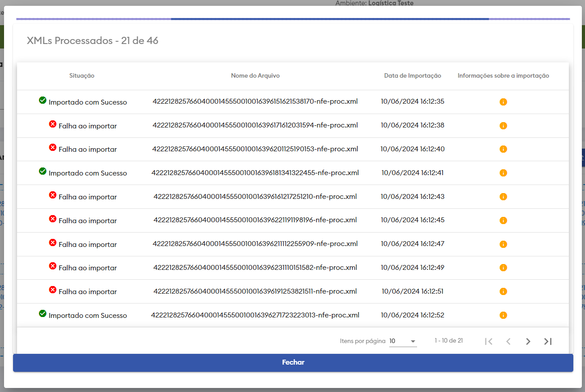Click the Informações sobre a importação header

tap(503, 76)
